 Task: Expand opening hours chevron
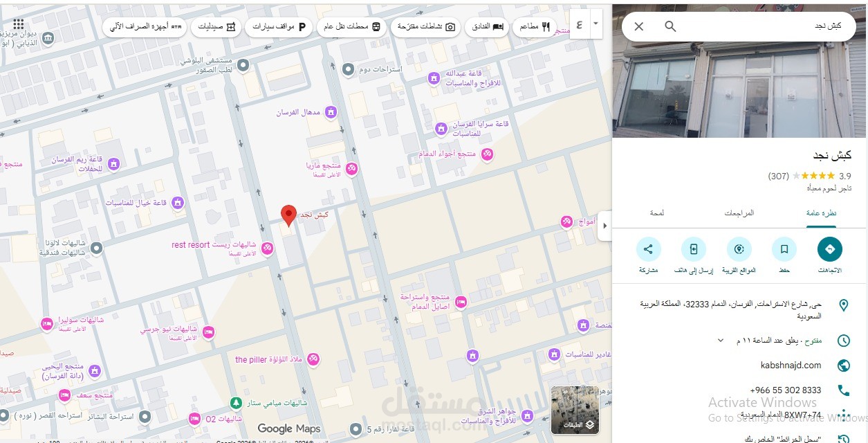click(721, 341)
